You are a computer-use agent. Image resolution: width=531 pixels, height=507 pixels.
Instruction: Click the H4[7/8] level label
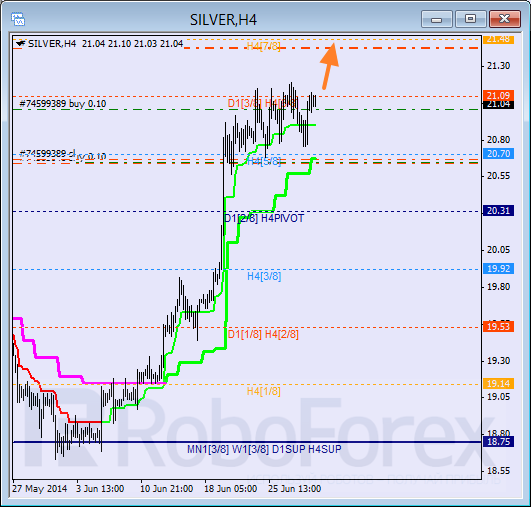tap(264, 46)
